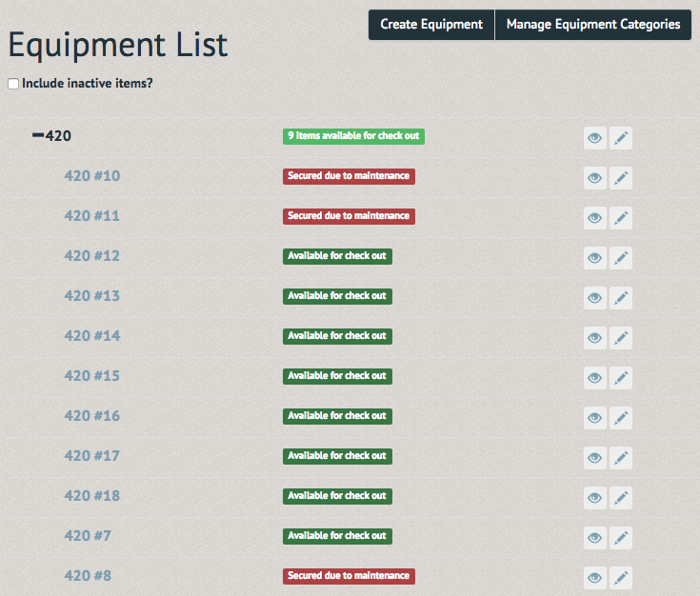Edit item 420 #7 with pencil icon

point(621,538)
